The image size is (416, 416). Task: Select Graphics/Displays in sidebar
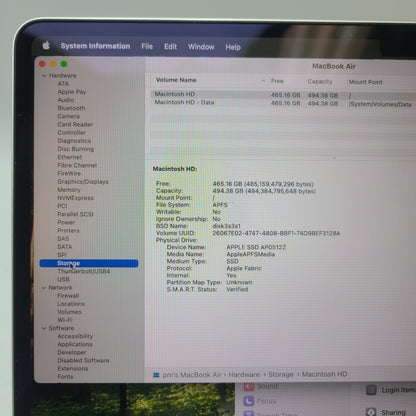[x=83, y=182]
